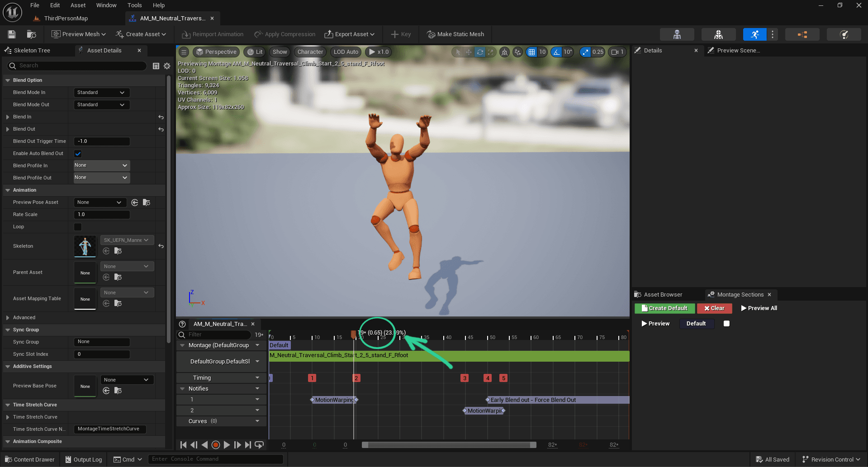Reset Blend In to its default value

[x=161, y=117]
